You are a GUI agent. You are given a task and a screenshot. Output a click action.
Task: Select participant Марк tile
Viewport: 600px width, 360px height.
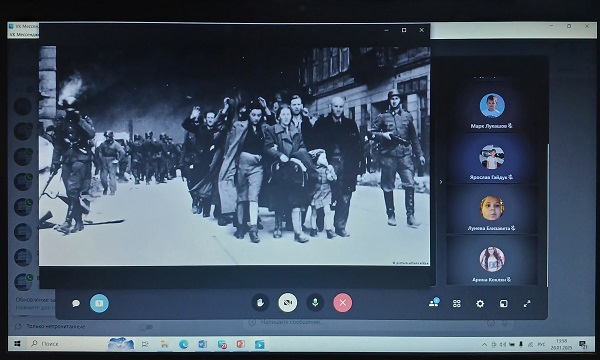[x=492, y=108]
